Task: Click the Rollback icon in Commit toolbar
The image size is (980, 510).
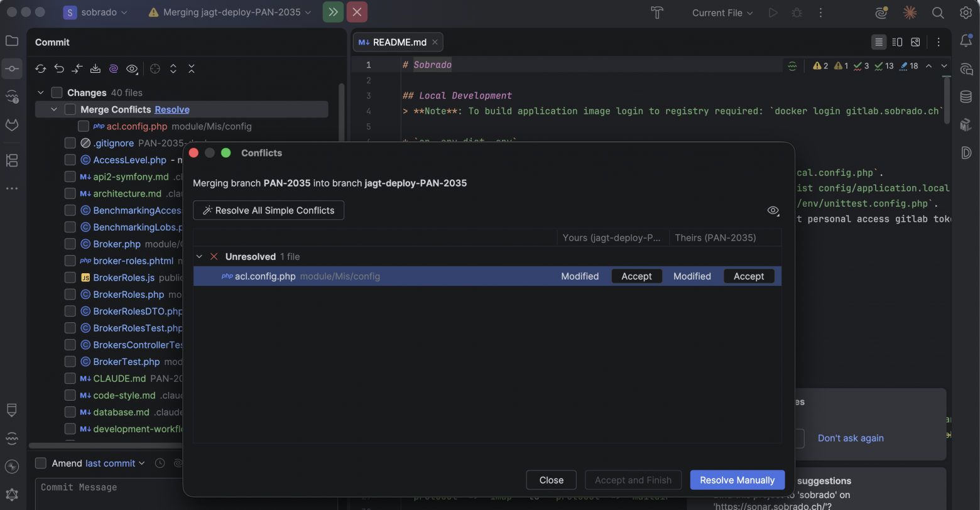Action: point(59,68)
